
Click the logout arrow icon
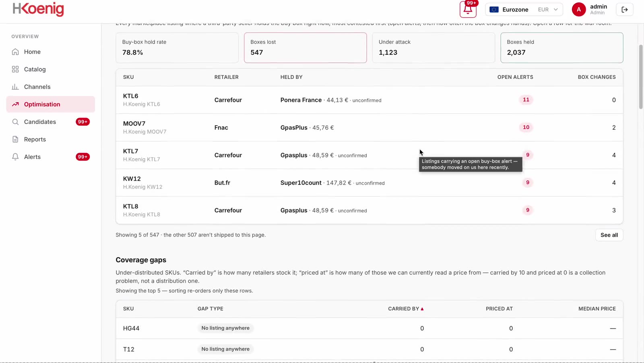pyautogui.click(x=625, y=10)
